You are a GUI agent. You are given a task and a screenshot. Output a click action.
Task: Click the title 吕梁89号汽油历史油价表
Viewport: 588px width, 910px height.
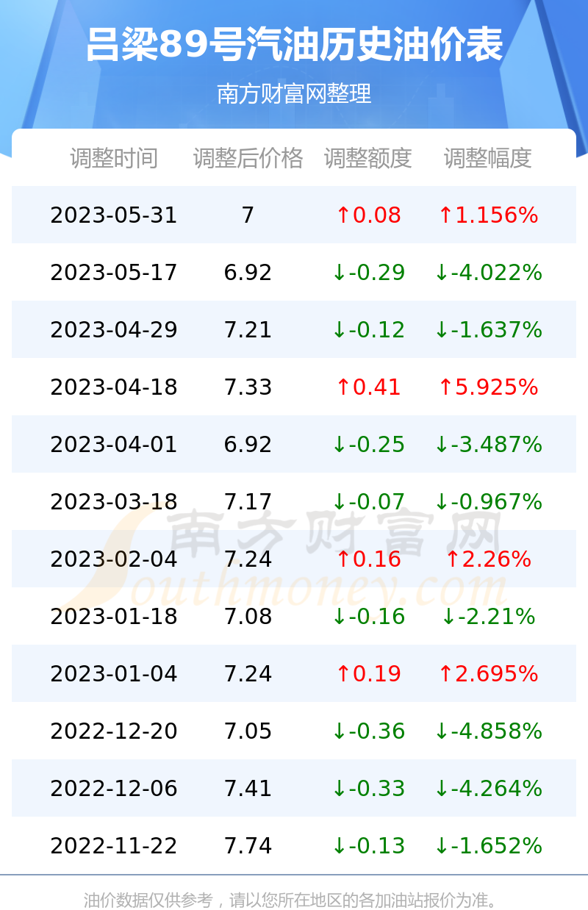(294, 45)
